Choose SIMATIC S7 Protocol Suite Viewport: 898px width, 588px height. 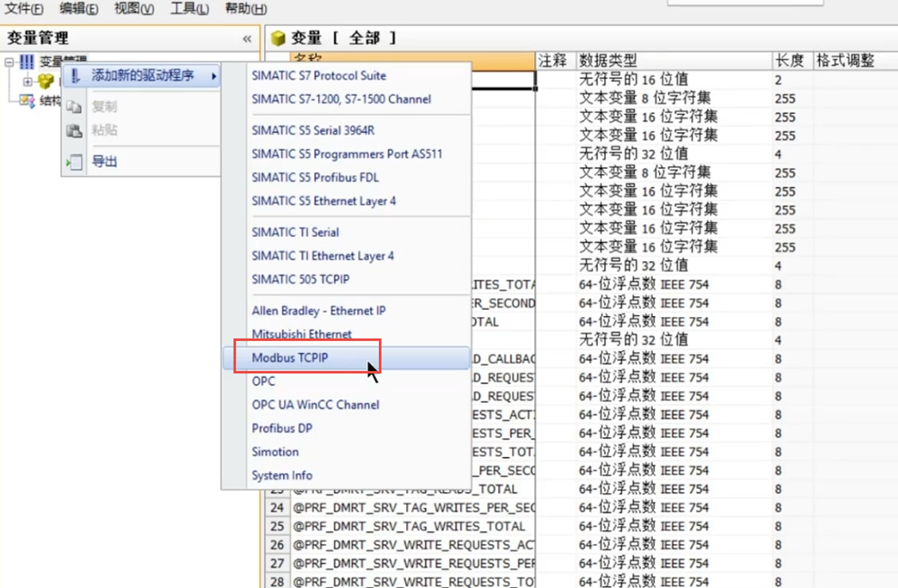pos(319,75)
